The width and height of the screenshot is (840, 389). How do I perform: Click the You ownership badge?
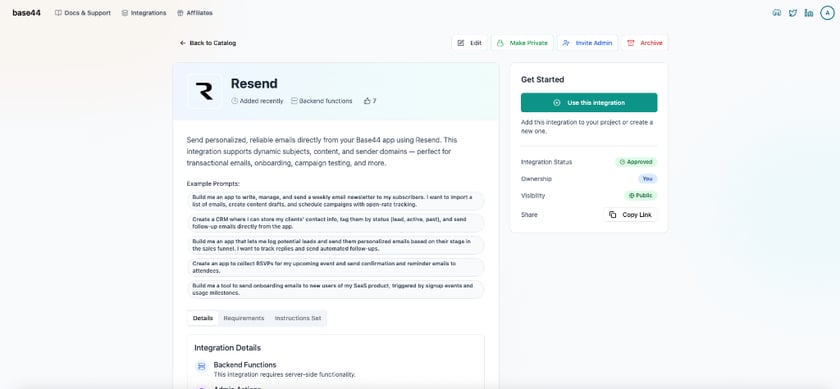[x=648, y=179]
